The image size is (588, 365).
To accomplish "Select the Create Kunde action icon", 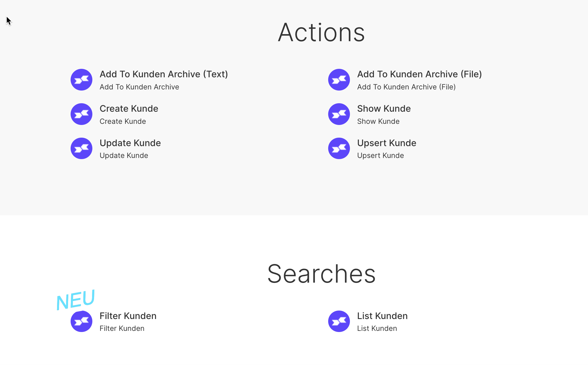I will pos(81,114).
